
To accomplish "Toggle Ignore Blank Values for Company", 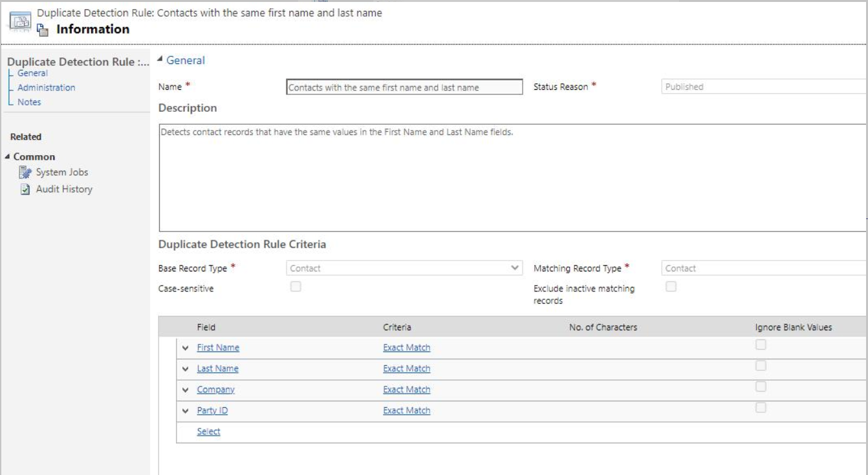I will (x=761, y=386).
